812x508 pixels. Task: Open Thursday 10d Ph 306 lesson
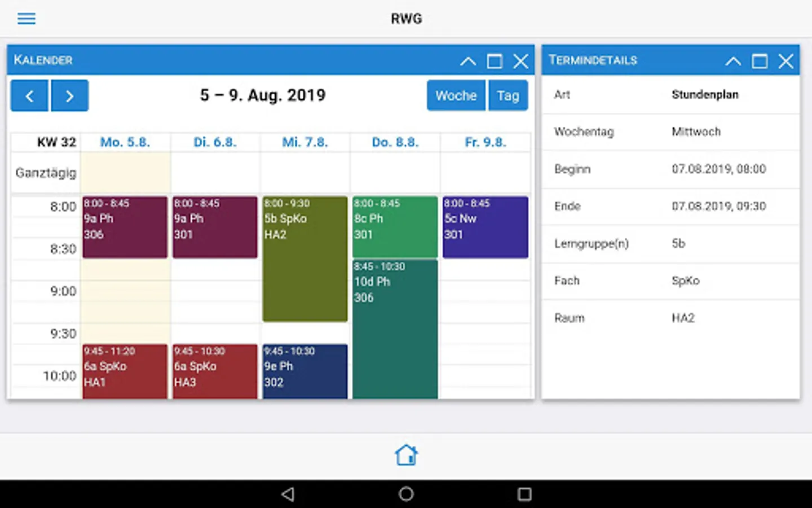(x=395, y=329)
